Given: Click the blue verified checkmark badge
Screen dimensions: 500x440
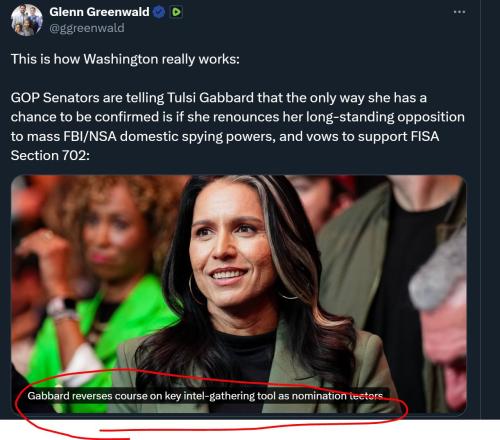Looking at the screenshot, I should [159, 12].
